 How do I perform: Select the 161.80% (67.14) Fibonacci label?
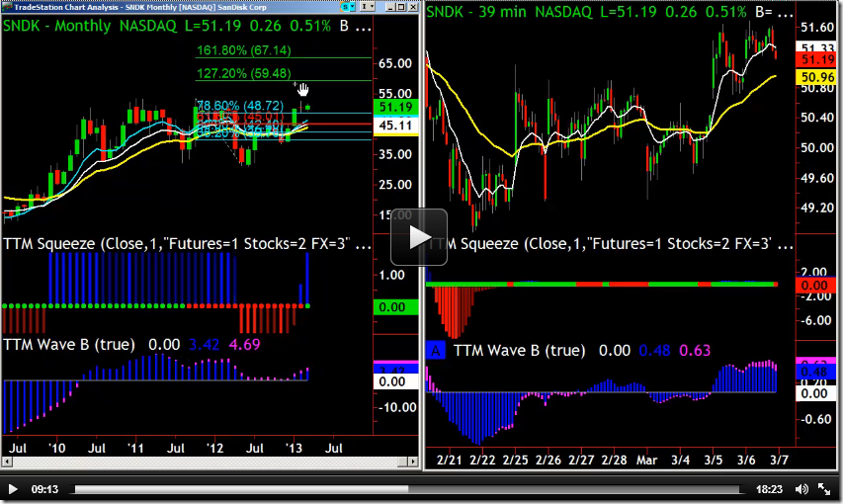(x=243, y=50)
